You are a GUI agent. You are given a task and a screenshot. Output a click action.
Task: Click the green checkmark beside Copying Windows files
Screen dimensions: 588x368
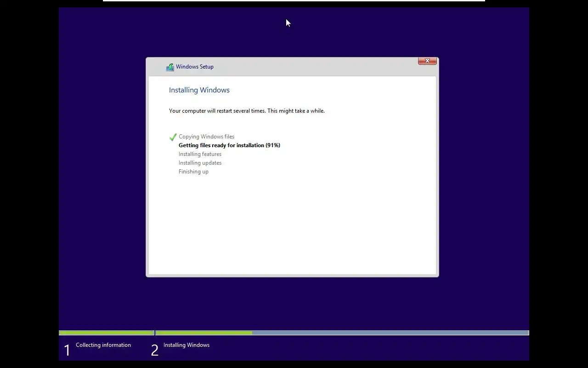coord(173,137)
